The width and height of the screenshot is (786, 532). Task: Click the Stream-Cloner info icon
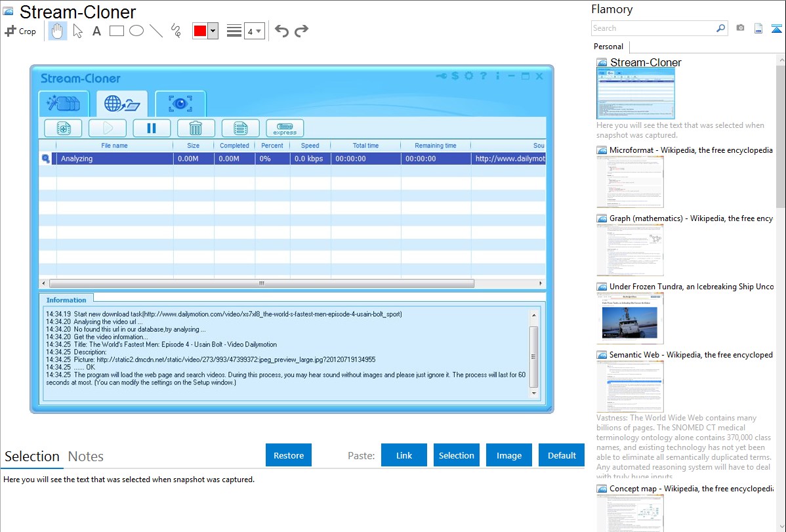(x=498, y=76)
